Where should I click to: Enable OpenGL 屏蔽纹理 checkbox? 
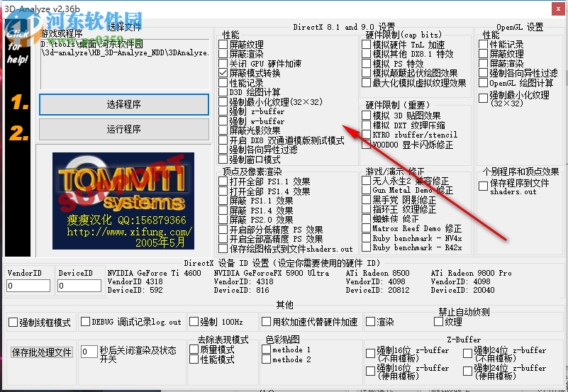pos(483,54)
